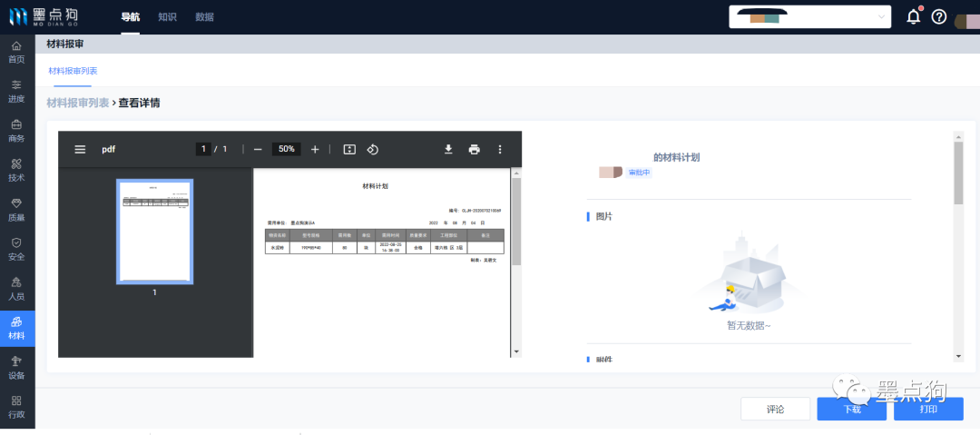The height and width of the screenshot is (435, 980).
Task: Open the notification bell
Action: [914, 17]
